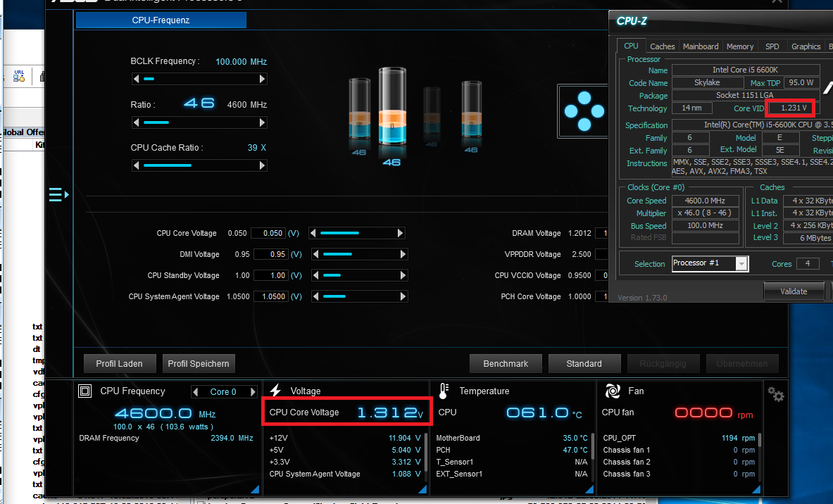Open Graphics tab in CPU-Z
This screenshot has height=504, width=833.
[806, 46]
